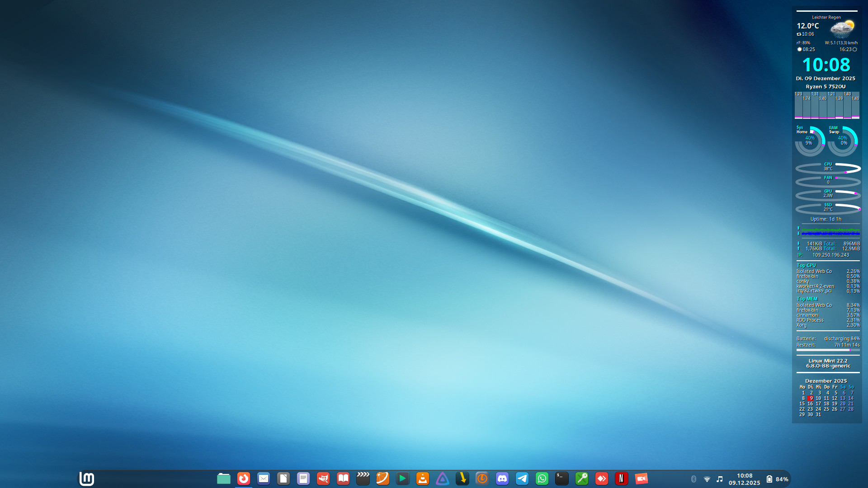Launch Discord from the dock
This screenshot has width=868, height=488.
pos(502,479)
